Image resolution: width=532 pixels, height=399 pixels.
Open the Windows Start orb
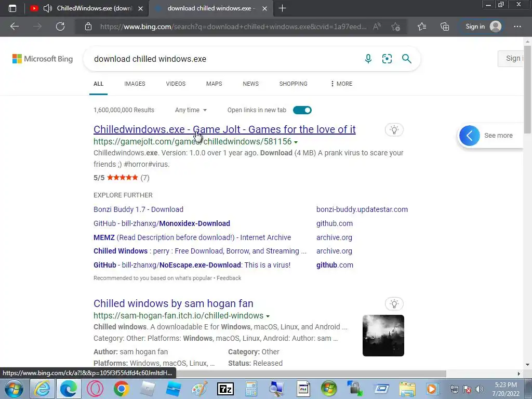coord(14,389)
